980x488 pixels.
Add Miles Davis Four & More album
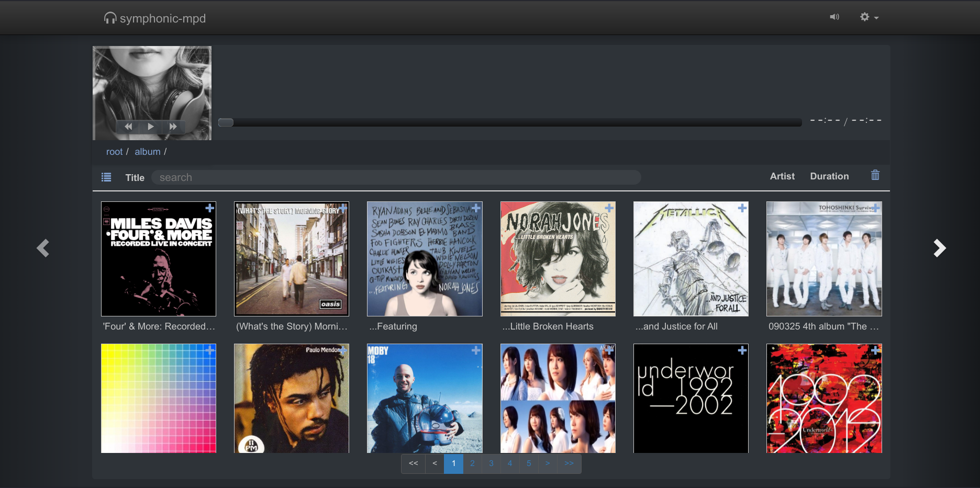pyautogui.click(x=210, y=208)
